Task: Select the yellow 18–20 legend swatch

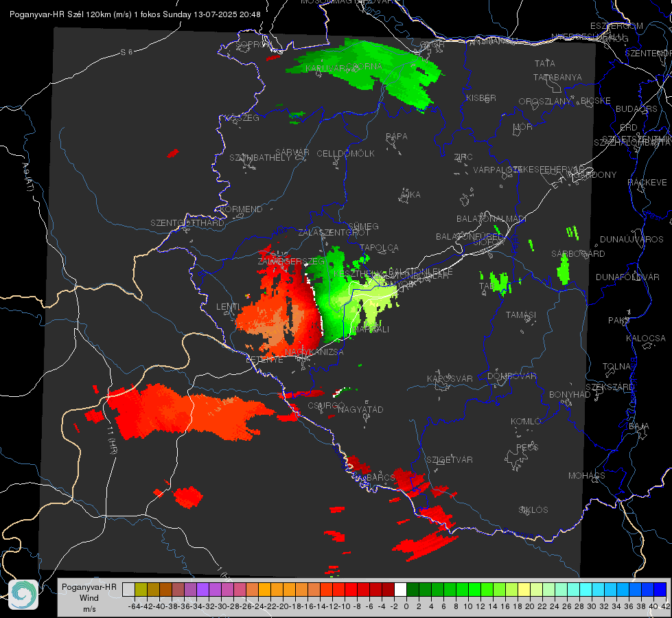Action: click(x=524, y=590)
